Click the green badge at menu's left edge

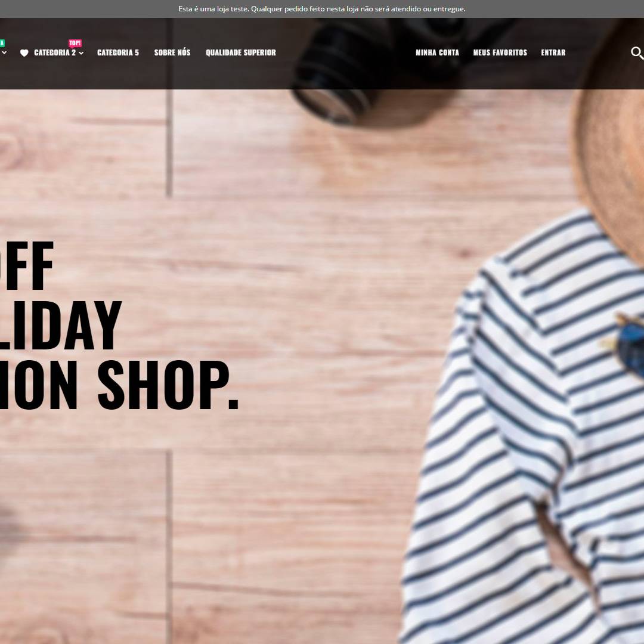click(2, 43)
